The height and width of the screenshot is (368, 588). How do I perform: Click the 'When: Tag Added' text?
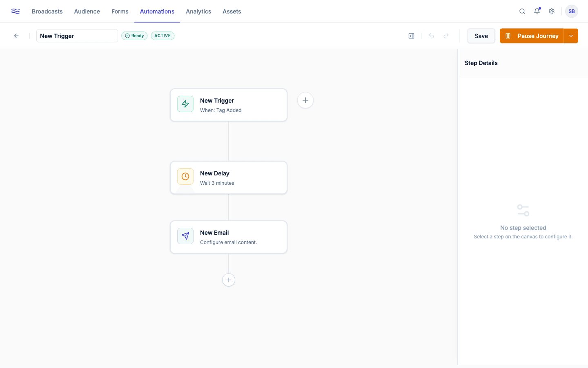221,110
